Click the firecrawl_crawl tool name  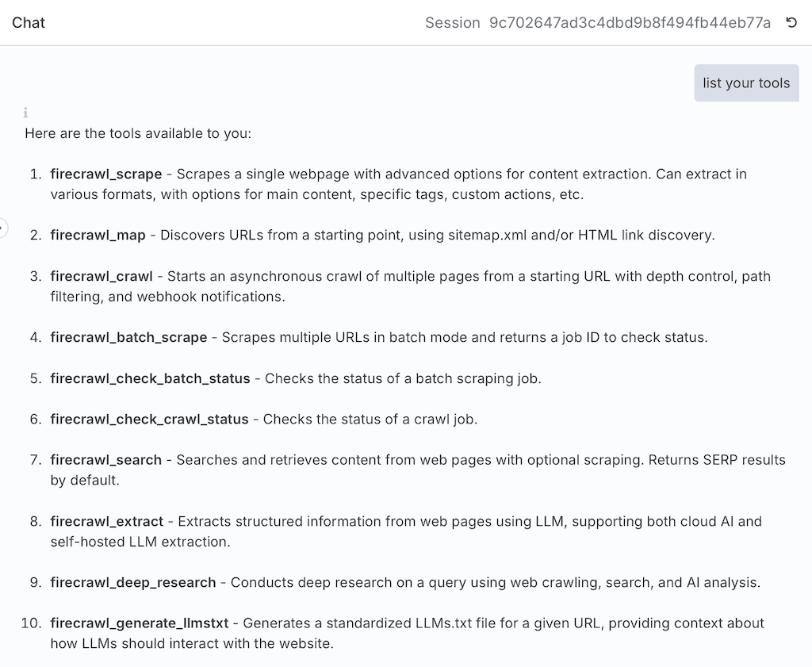(x=101, y=276)
